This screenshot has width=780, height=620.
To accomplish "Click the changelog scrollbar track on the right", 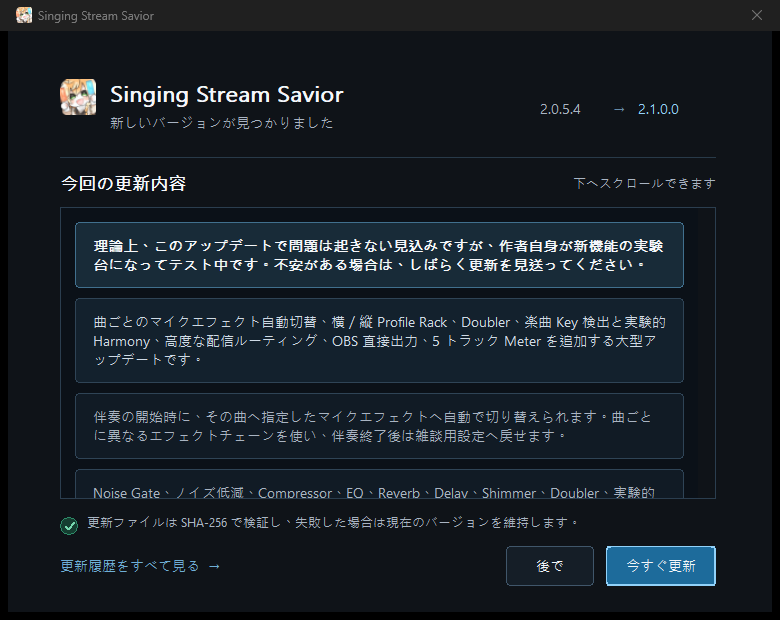I will coord(704,353).
